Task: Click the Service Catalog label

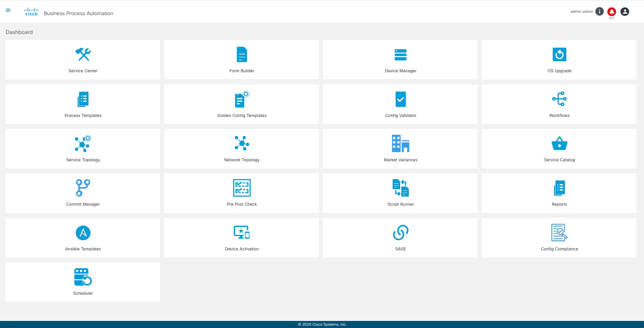Action: tap(560, 160)
